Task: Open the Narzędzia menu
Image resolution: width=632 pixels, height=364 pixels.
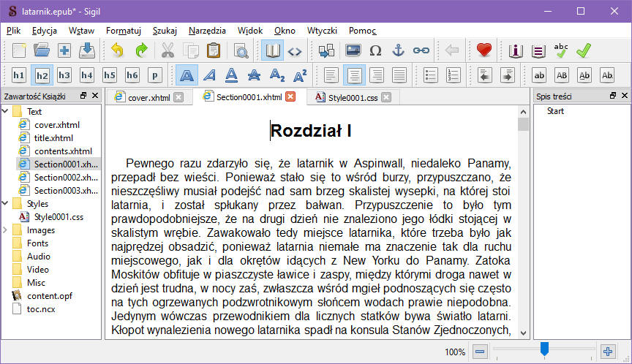Action: coord(207,31)
